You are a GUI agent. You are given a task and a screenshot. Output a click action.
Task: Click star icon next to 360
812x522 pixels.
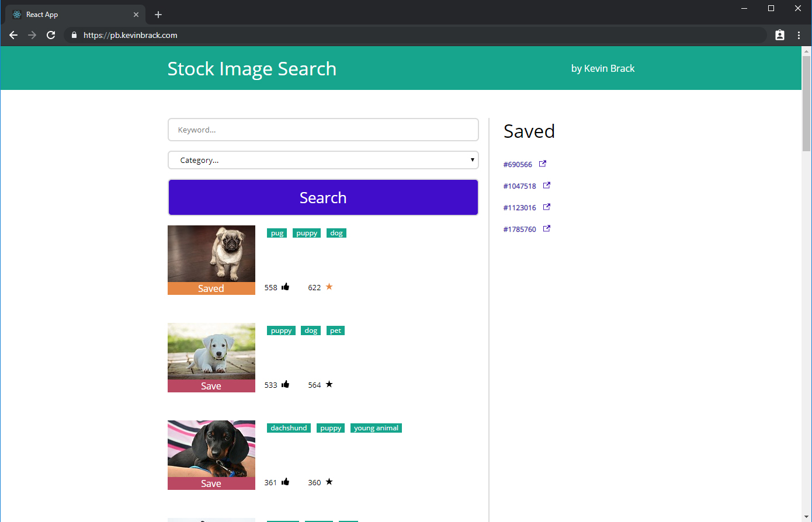(x=329, y=482)
